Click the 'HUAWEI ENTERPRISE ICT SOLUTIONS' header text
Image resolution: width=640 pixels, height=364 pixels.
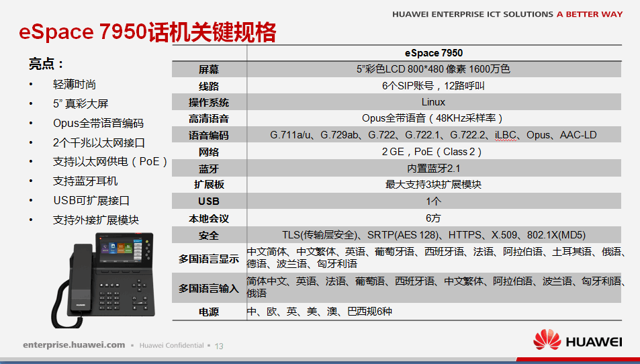click(x=473, y=14)
